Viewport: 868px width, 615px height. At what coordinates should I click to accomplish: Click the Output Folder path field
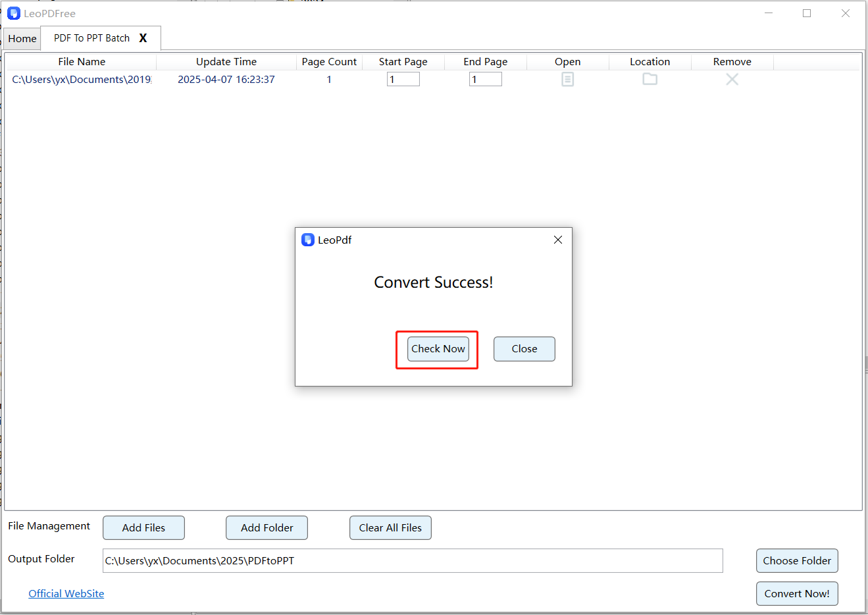coord(412,560)
